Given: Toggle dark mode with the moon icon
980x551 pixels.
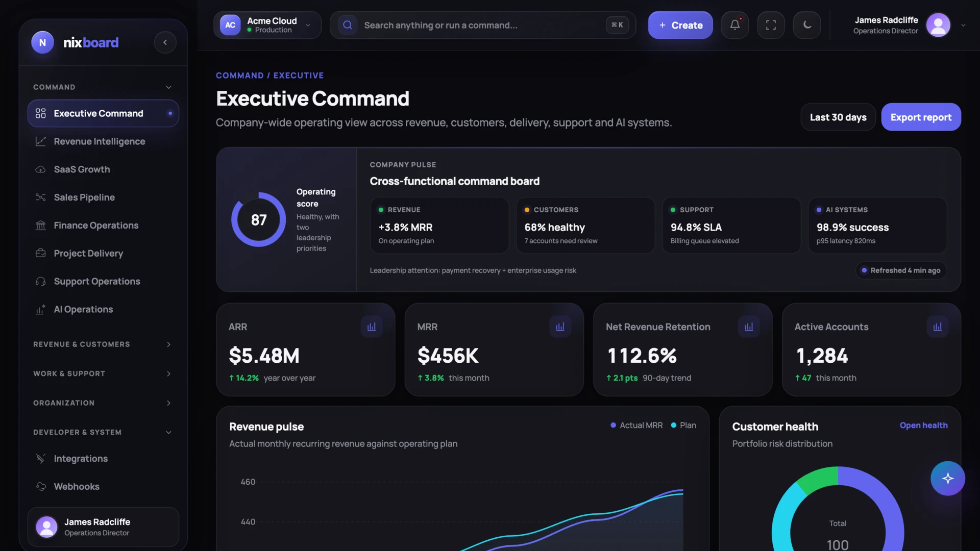Looking at the screenshot, I should coord(807,25).
